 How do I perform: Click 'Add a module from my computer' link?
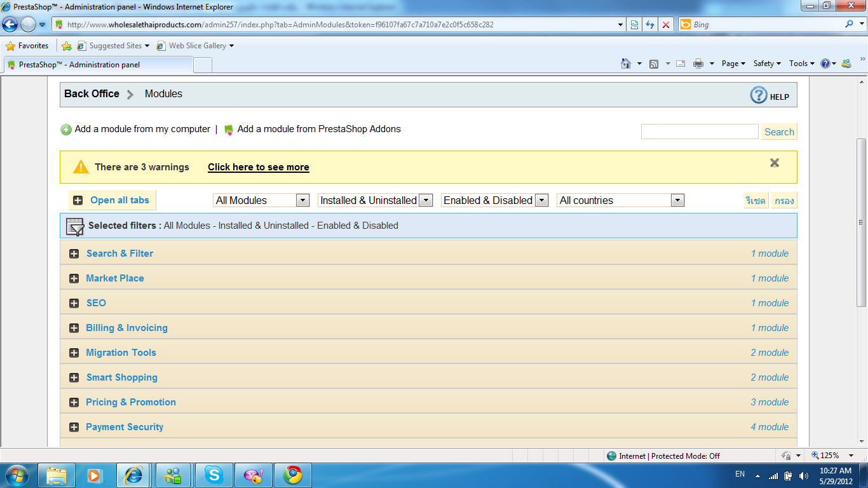click(x=142, y=129)
